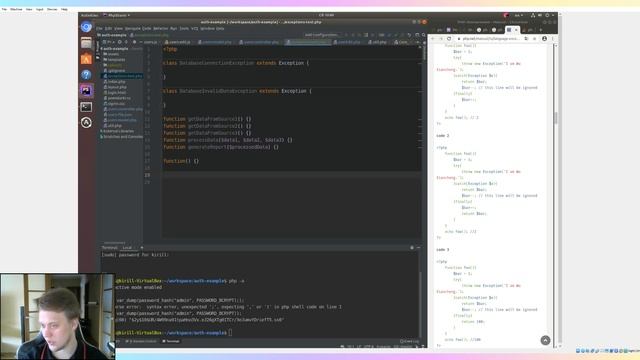The image size is (640, 360).
Task: Click Search Everywhere magnifier in PhpStorm toolbar
Action: click(x=424, y=35)
